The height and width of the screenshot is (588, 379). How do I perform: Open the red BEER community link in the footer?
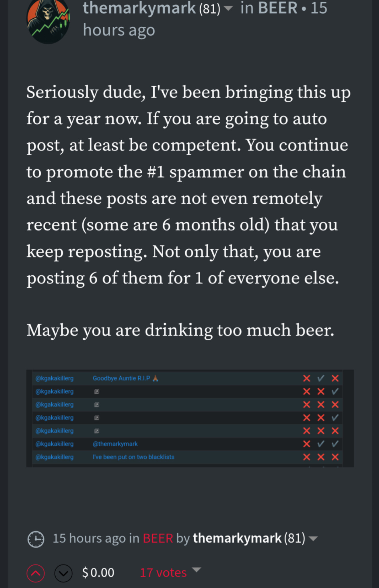pos(158,538)
